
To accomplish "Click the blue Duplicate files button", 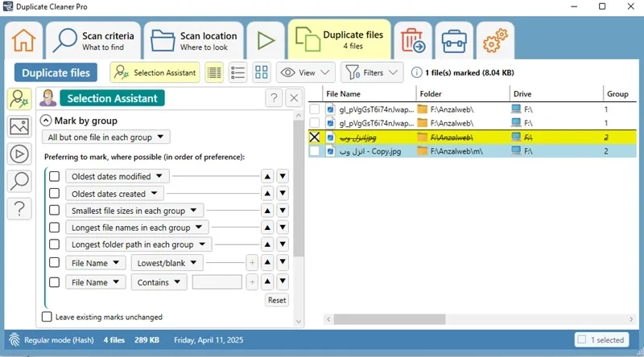I will tap(56, 72).
